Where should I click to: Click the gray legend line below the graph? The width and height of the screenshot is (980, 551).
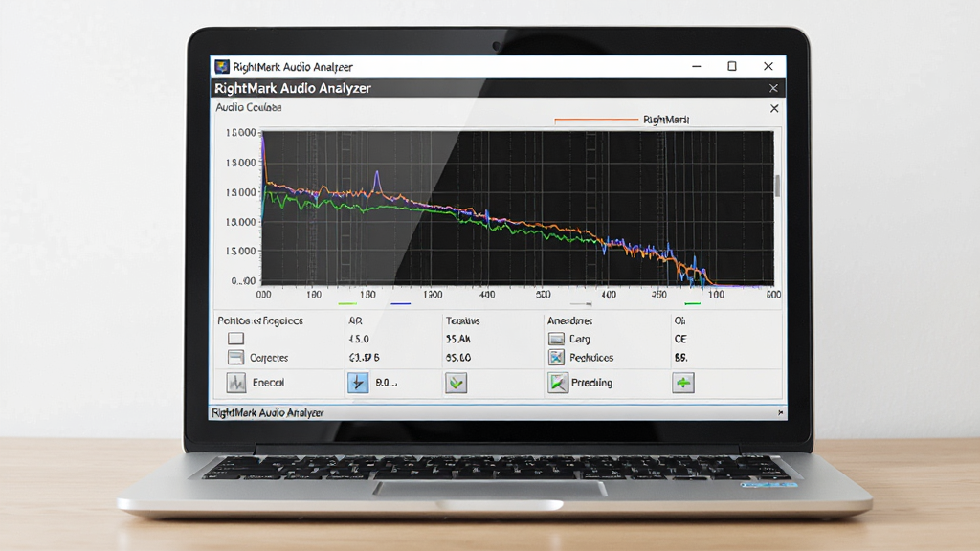pyautogui.click(x=581, y=304)
